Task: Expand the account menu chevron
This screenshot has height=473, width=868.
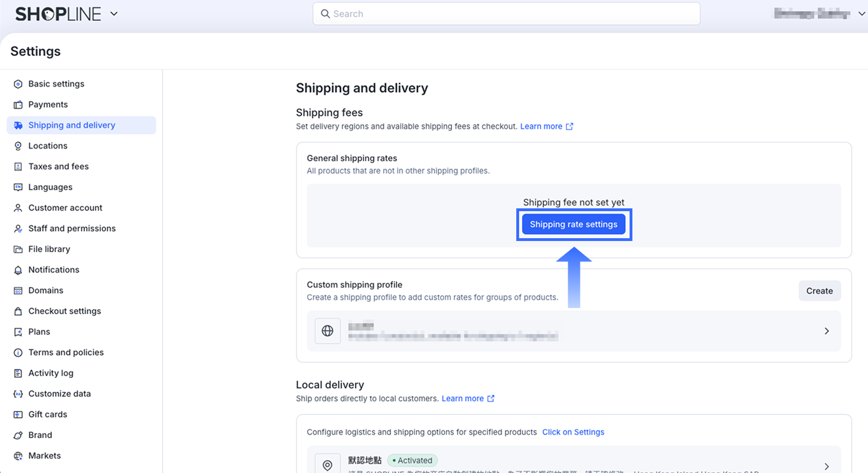Action: (861, 14)
